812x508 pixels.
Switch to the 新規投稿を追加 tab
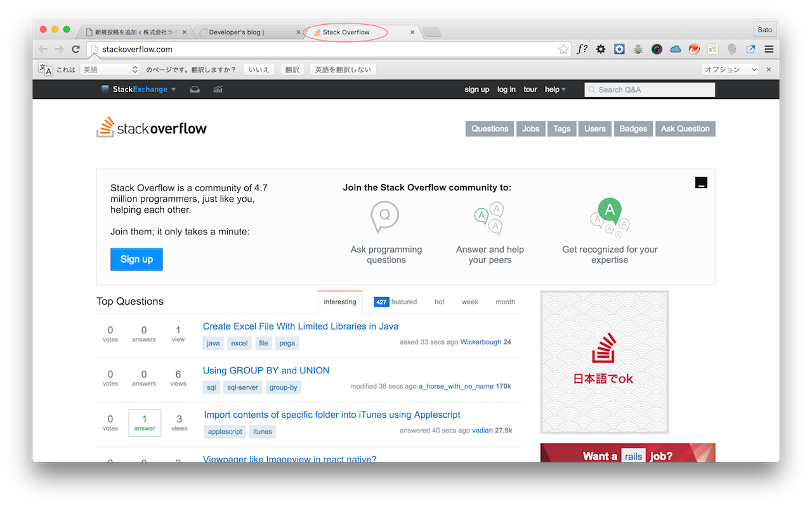[135, 32]
